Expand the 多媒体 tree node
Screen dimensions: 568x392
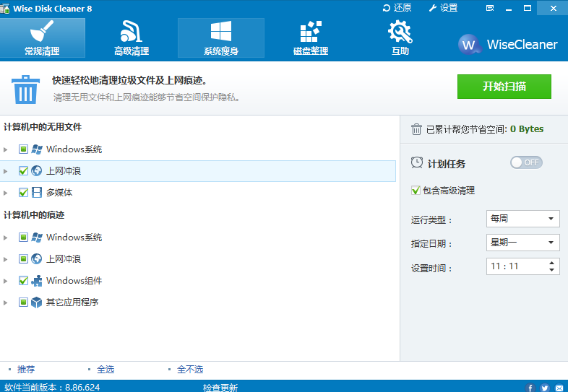coord(6,193)
